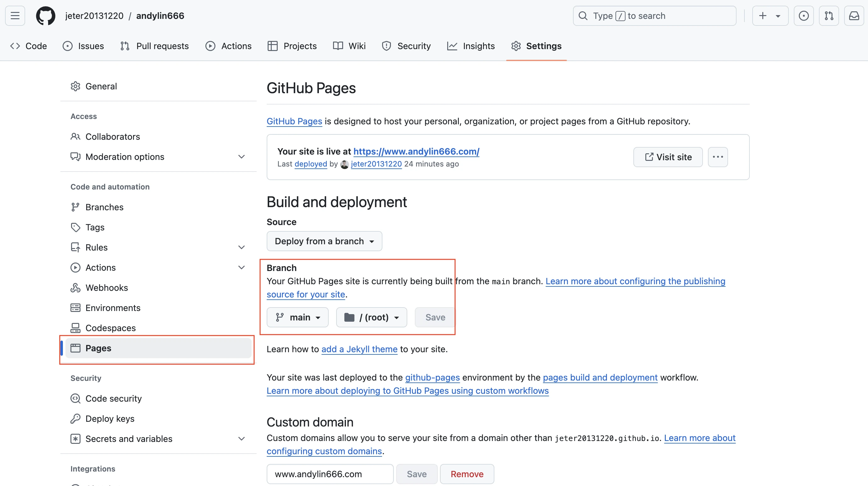868x486 pixels.
Task: Click the Pages browser icon in sidebar
Action: point(75,348)
